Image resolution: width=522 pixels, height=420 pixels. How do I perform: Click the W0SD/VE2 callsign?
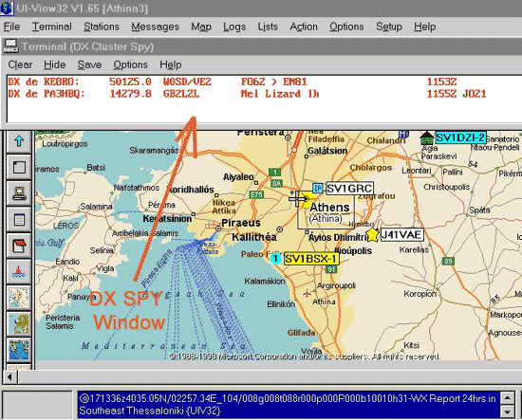click(187, 82)
